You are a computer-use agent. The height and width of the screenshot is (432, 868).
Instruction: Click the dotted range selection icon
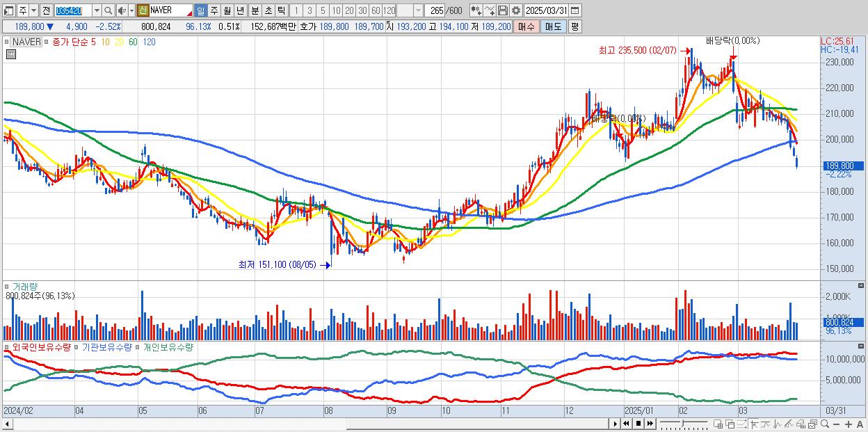[741, 424]
